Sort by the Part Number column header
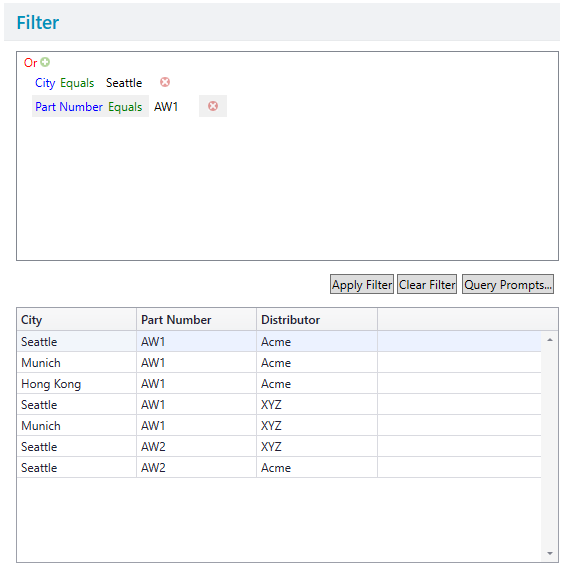Viewport: 562px width, 567px height. coord(196,319)
